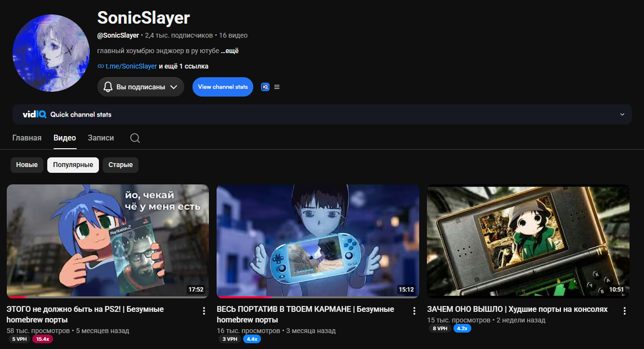
Task: Click the 10:51 duration label
Action: pyautogui.click(x=617, y=290)
